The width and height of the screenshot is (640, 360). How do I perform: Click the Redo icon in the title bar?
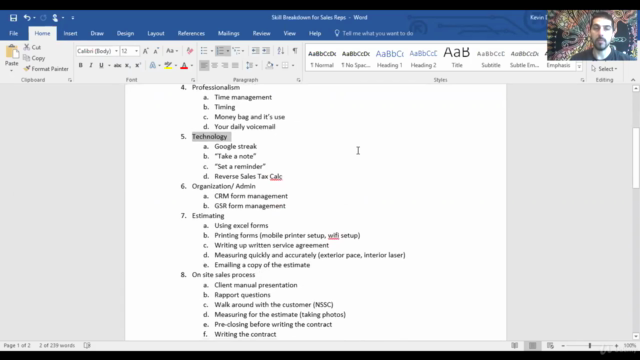pyautogui.click(x=43, y=18)
